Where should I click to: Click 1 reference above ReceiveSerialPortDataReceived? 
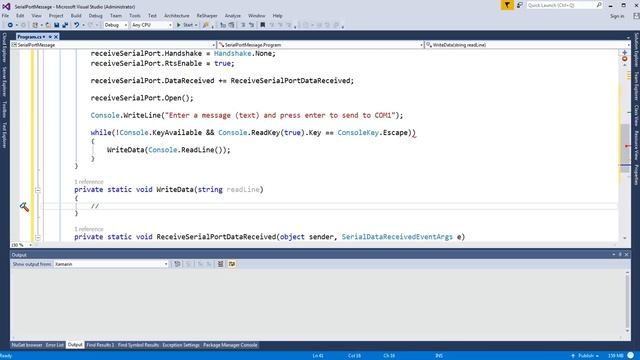(x=89, y=229)
